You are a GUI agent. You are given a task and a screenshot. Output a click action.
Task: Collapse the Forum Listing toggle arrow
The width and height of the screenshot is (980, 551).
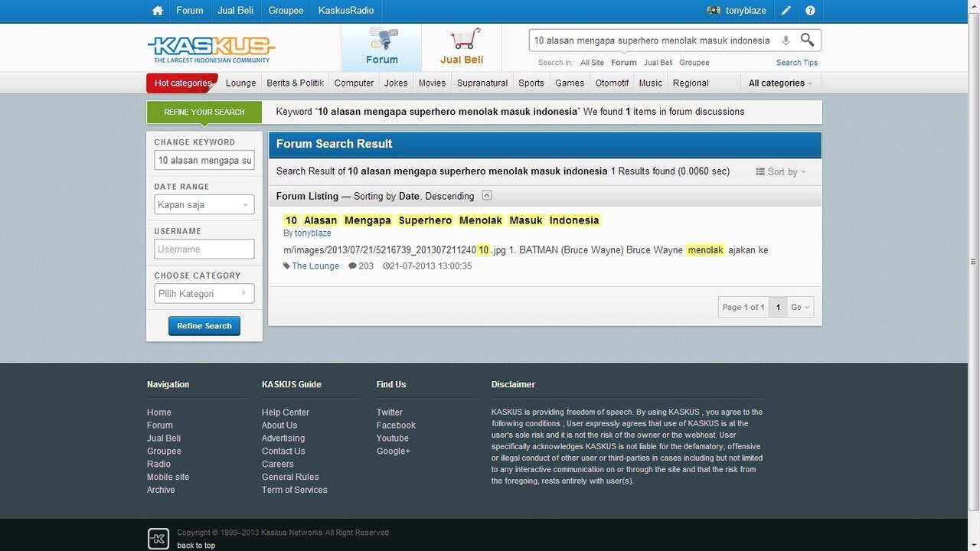(x=487, y=196)
